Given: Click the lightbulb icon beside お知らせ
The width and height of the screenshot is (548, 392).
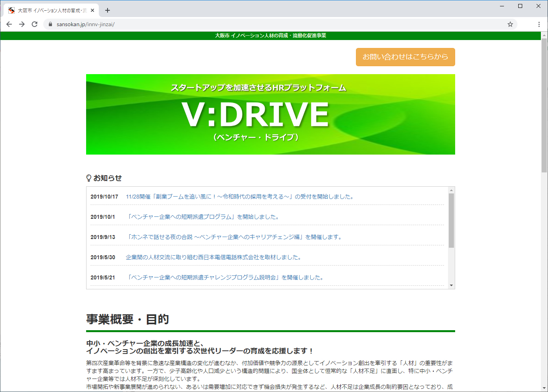Looking at the screenshot, I should coord(89,178).
